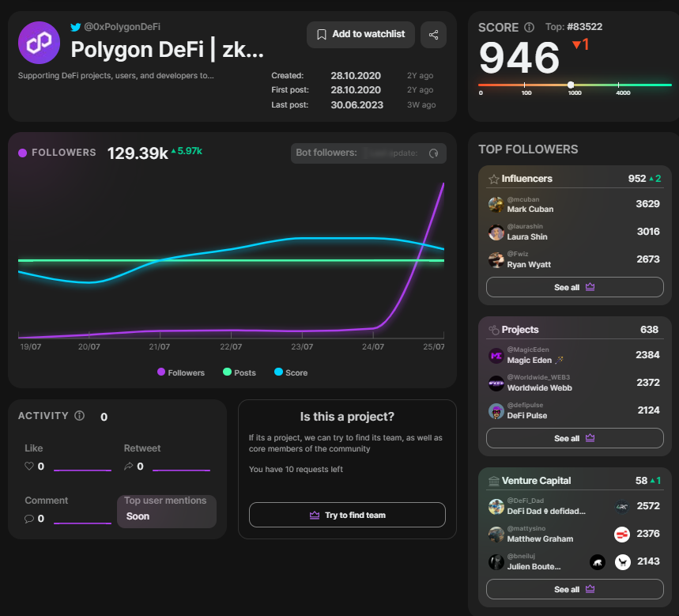Click the share icon button

pyautogui.click(x=433, y=35)
